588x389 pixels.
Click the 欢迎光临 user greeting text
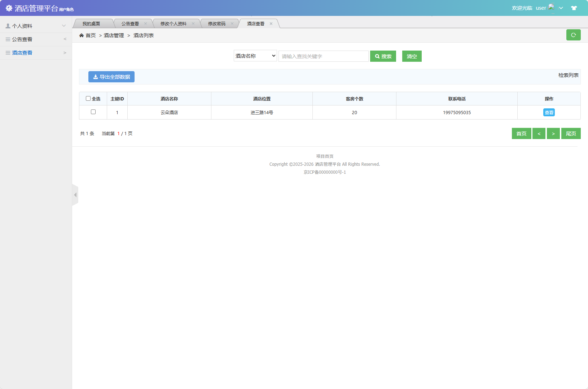click(x=522, y=8)
